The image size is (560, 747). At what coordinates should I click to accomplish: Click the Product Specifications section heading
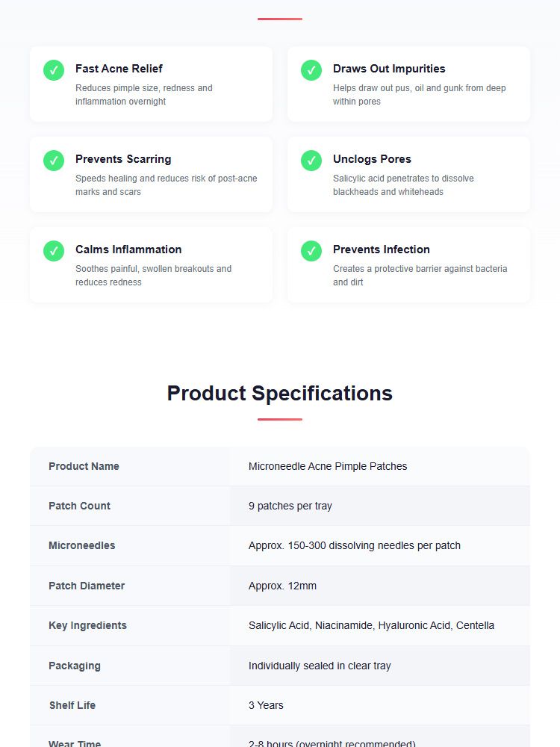coord(280,394)
